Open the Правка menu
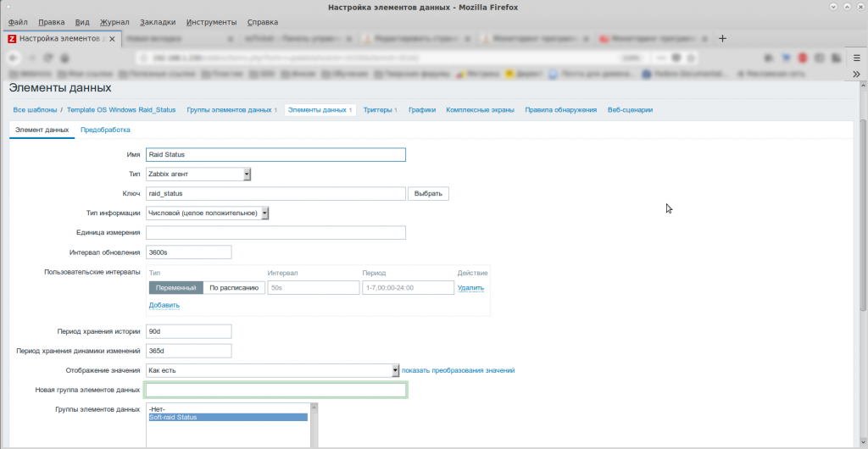868x449 pixels. 52,22
